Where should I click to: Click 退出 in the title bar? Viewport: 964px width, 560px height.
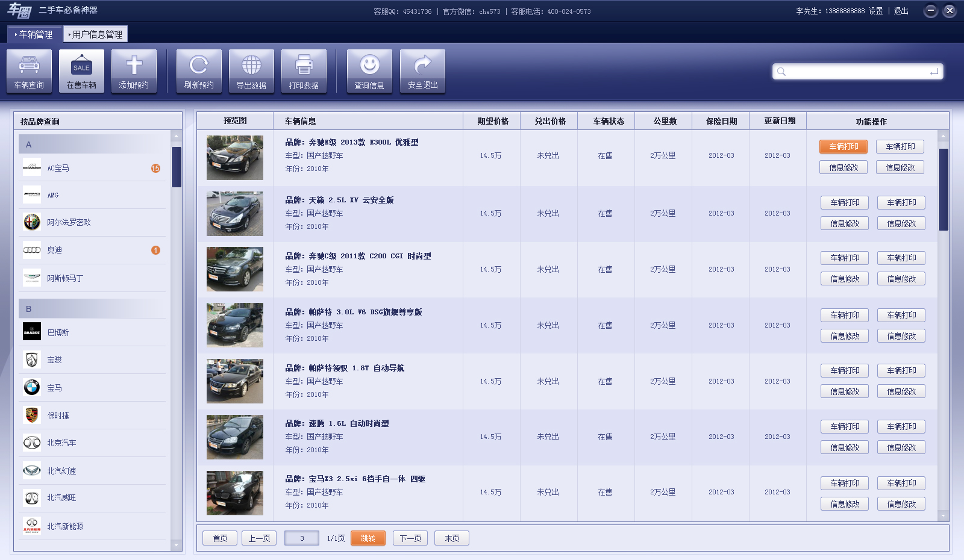tap(901, 11)
